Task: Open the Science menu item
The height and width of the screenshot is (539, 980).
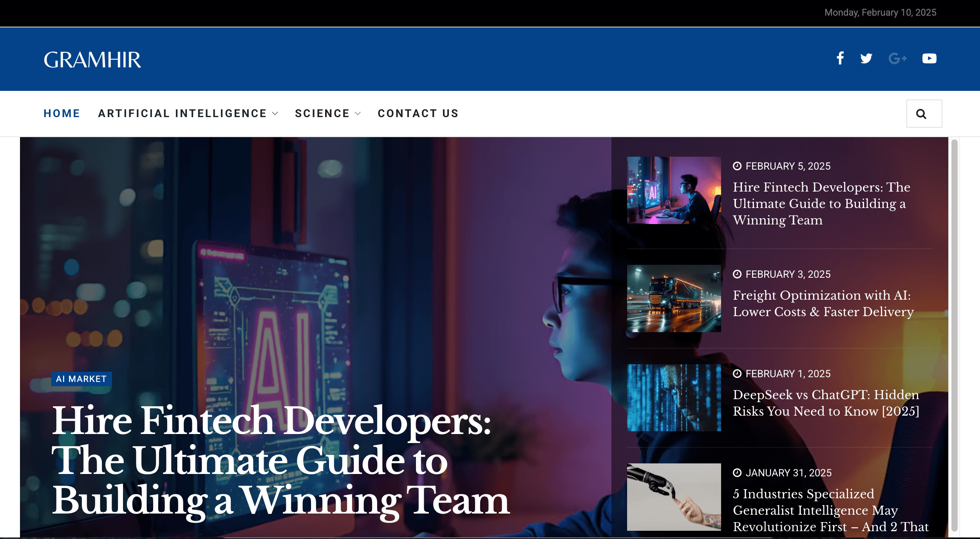Action: [x=322, y=114]
